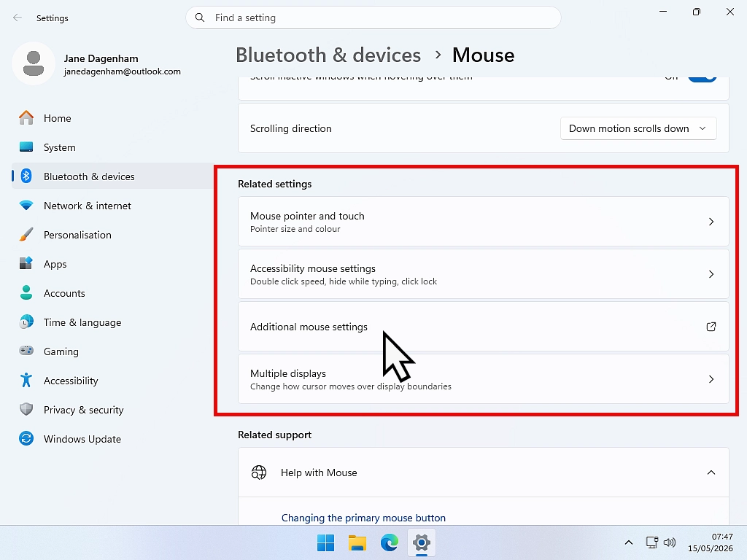Screen dimensions: 747x560
Task: Launch Microsoft Edge from taskbar
Action: [390, 542]
